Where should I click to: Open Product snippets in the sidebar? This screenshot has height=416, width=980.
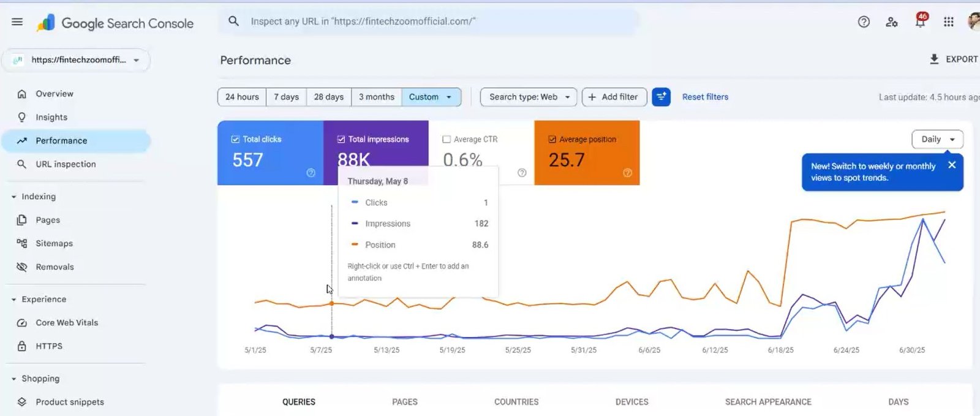(77, 402)
